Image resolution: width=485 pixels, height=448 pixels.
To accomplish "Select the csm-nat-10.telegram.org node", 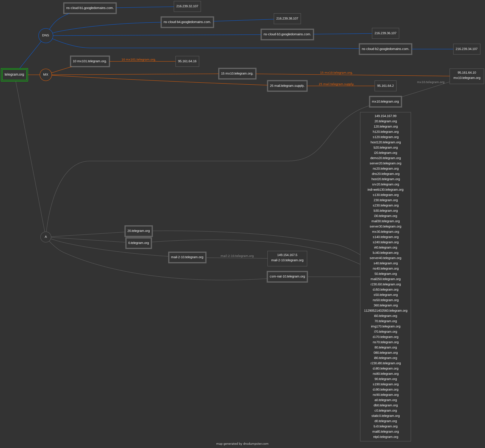I will click(287, 277).
